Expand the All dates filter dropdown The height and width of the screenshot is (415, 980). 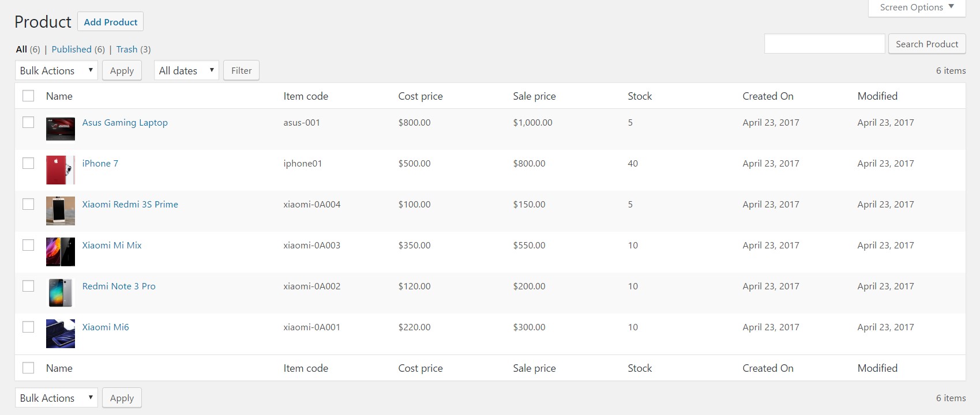[186, 71]
